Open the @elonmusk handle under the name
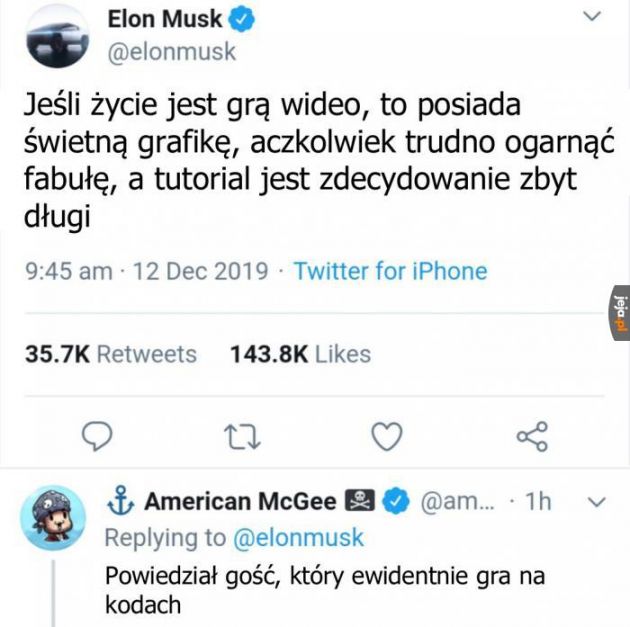 click(170, 53)
